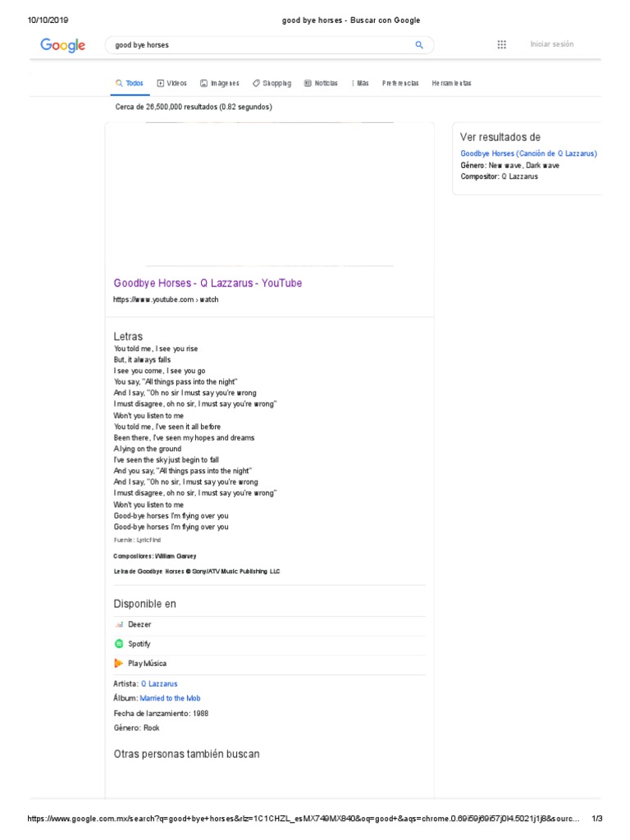Screen dimensions: 630x840
Task: Switch to the Imágenes tab
Action: point(220,83)
